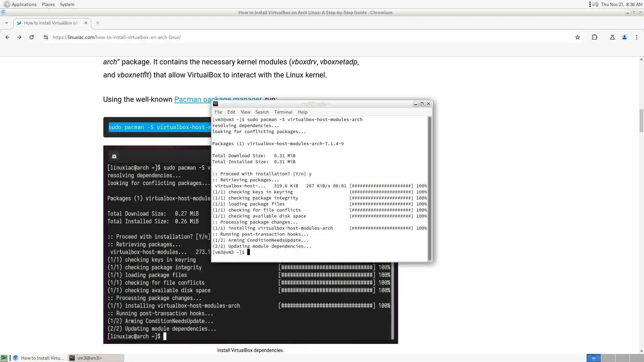The height and width of the screenshot is (362, 644).
Task: Click the volume speaker icon in the system tray
Action: click(x=595, y=4)
